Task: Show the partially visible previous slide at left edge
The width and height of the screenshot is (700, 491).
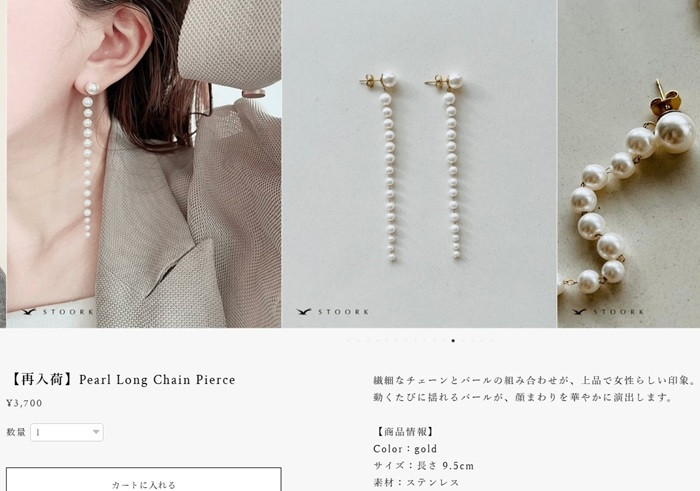Action: coord(3,164)
